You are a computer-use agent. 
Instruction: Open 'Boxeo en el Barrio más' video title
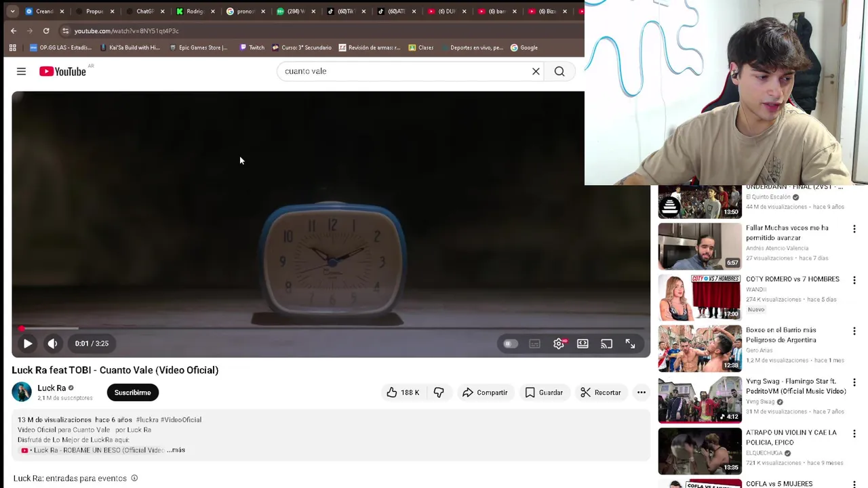tap(781, 335)
